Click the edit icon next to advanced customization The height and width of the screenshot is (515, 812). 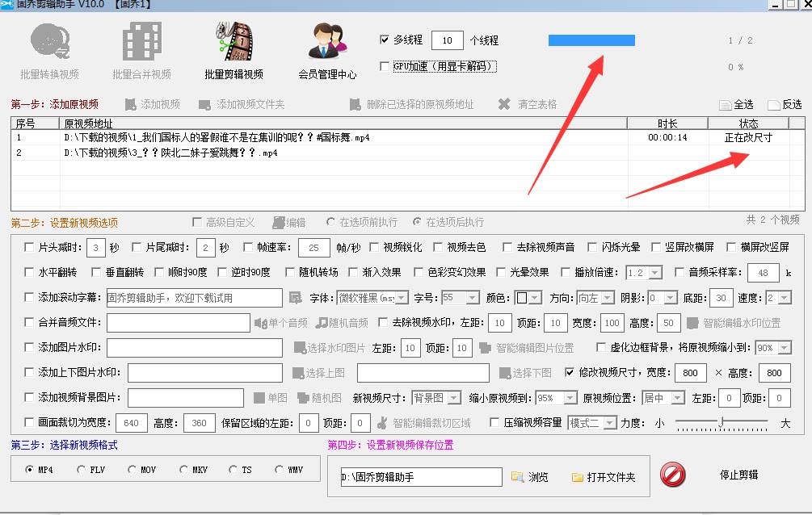click(x=279, y=223)
